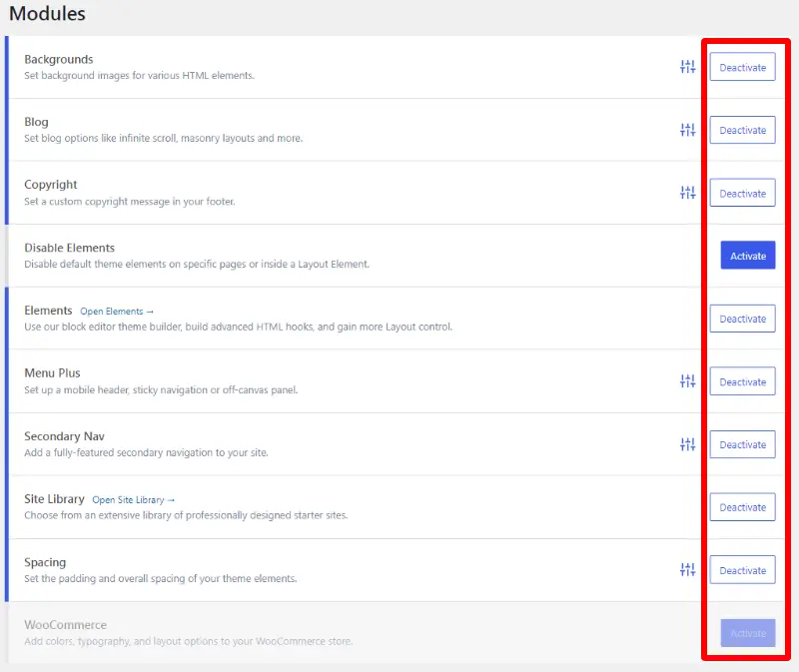Screen dimensions: 799x672
Task: Deactivate the Secondary Nav module
Action: point(742,444)
